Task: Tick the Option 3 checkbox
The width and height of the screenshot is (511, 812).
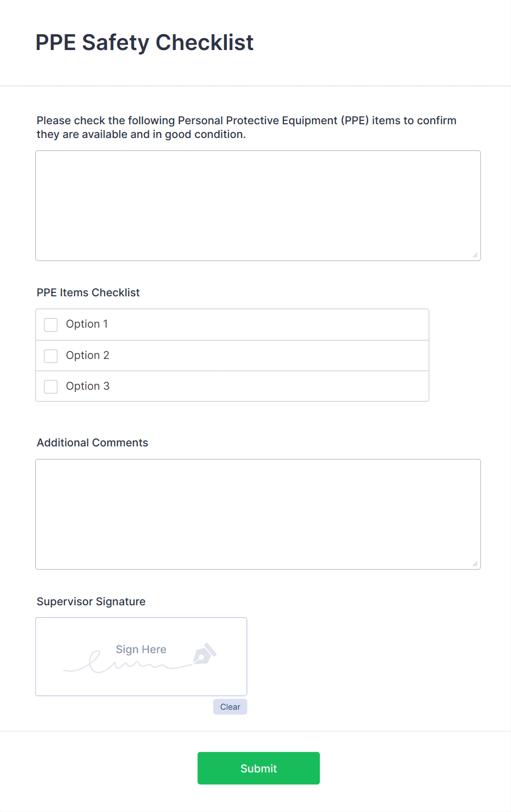Action: [51, 386]
